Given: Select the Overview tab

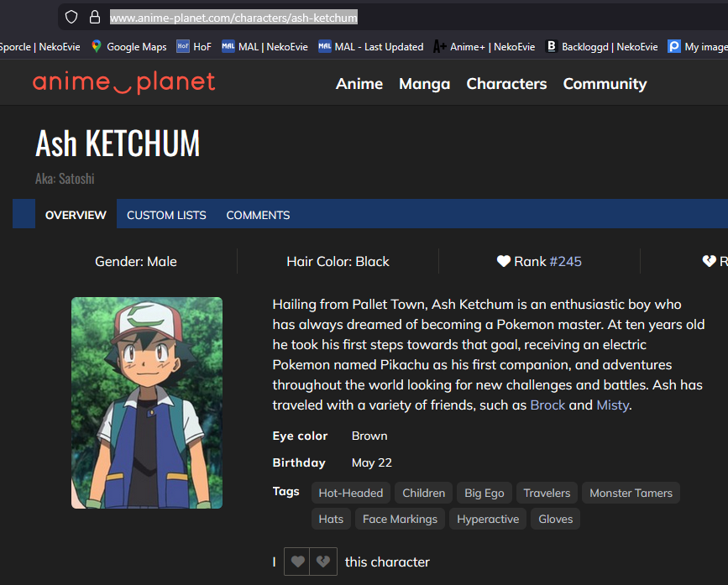Looking at the screenshot, I should point(76,215).
